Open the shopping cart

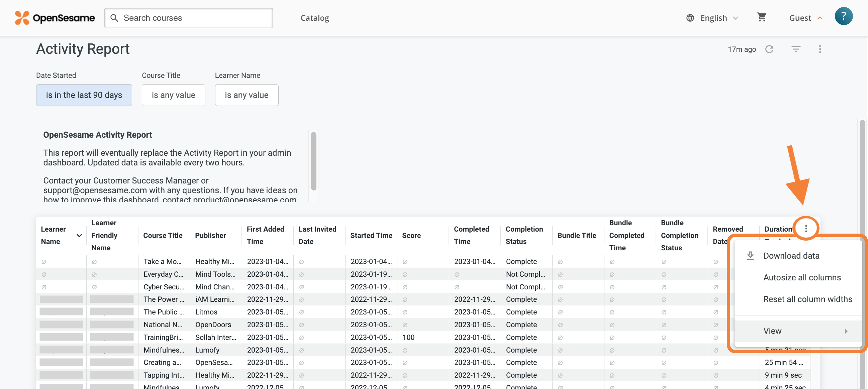(762, 17)
